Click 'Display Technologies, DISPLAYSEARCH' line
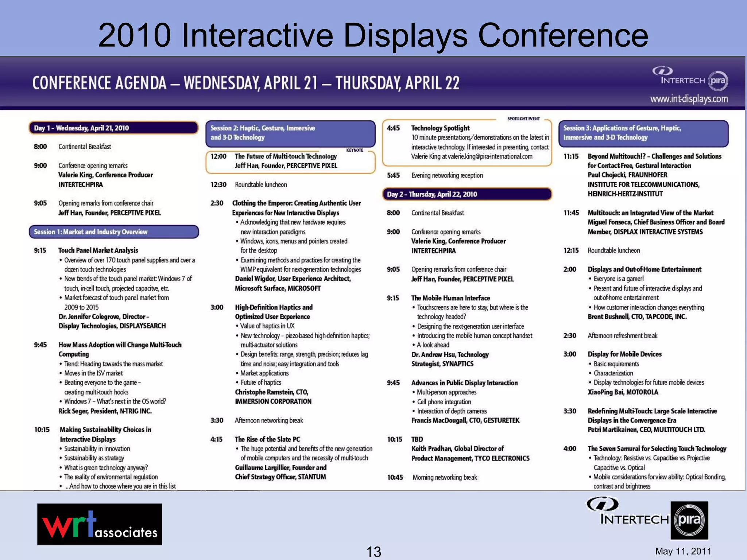This screenshot has width=747, height=560. [x=112, y=326]
